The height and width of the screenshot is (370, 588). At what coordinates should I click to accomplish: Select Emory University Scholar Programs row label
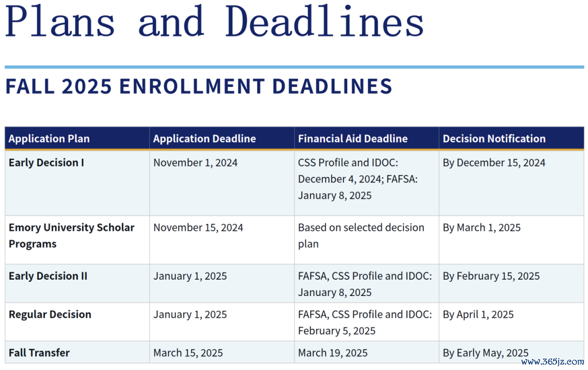coord(71,236)
